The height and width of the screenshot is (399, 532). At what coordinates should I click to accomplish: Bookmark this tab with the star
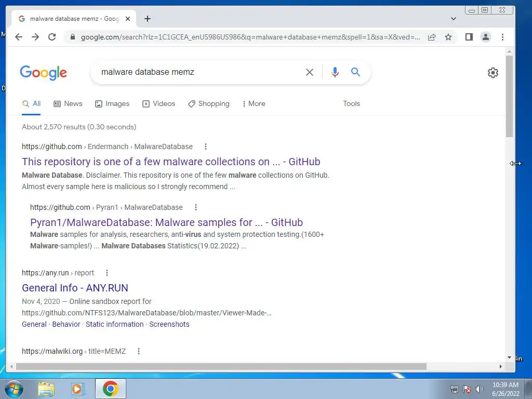pos(448,37)
